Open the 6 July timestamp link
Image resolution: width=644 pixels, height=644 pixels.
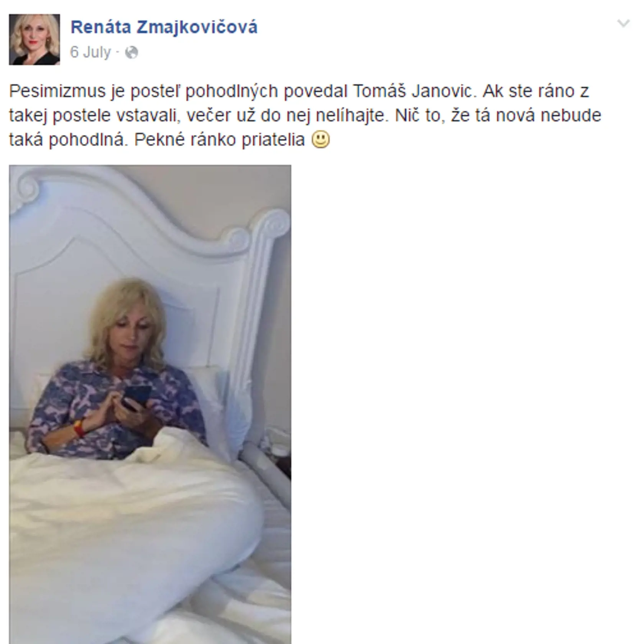(90, 52)
